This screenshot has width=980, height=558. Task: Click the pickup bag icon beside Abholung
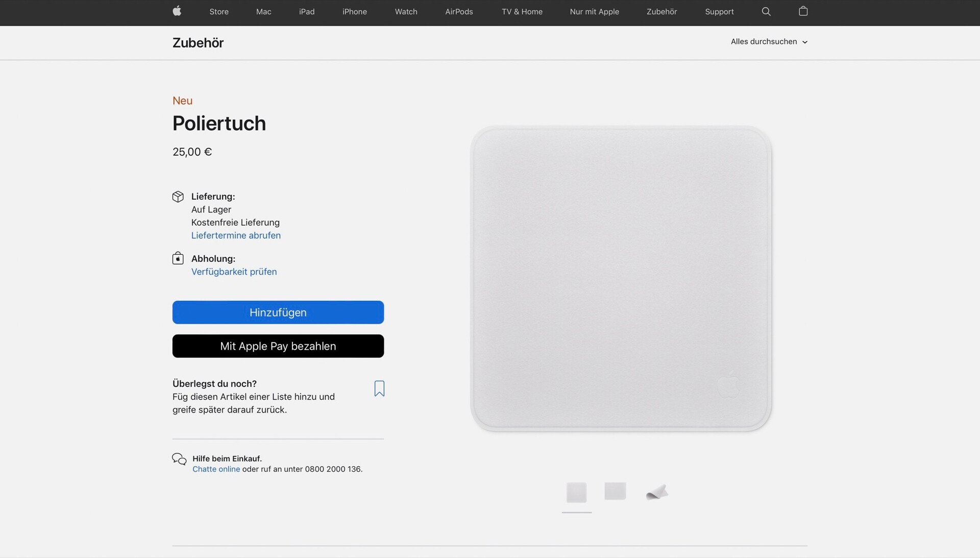click(178, 258)
